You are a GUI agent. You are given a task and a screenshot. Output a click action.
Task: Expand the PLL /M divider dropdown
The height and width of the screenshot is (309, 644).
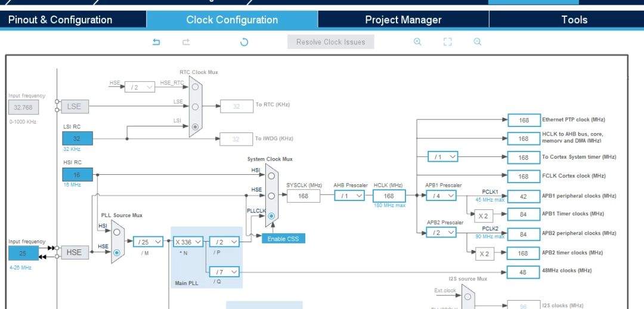[148, 242]
